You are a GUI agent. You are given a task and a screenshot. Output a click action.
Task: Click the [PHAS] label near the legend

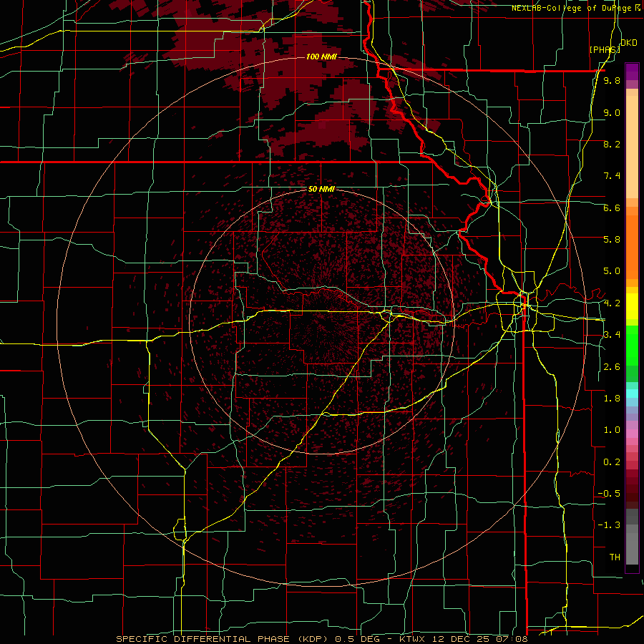[x=604, y=49]
